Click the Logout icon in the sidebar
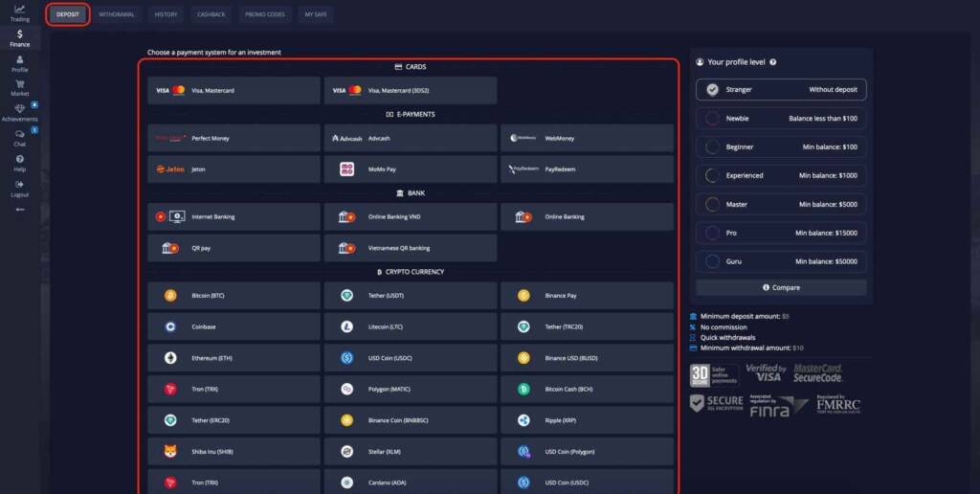Image resolution: width=980 pixels, height=494 pixels. point(19,185)
